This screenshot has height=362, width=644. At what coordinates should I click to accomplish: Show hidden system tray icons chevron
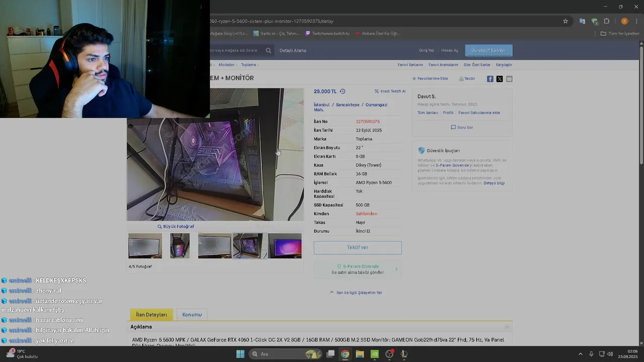pyautogui.click(x=580, y=354)
